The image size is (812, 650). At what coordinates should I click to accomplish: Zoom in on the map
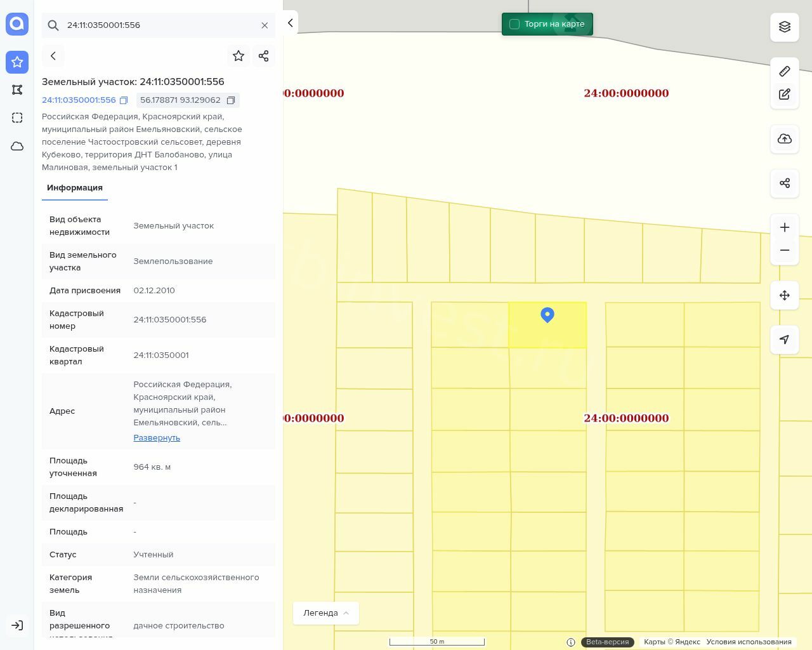pos(784,227)
